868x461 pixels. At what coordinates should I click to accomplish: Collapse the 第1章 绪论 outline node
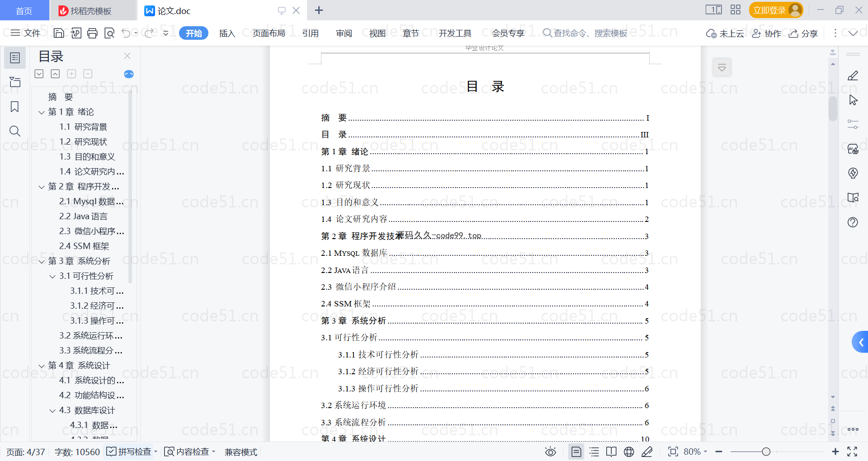click(42, 112)
